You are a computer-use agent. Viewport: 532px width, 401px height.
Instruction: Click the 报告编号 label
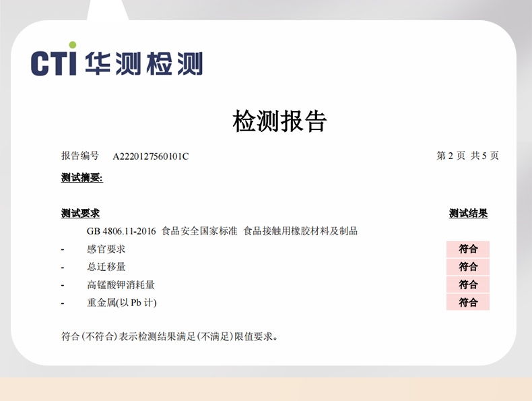[80, 156]
